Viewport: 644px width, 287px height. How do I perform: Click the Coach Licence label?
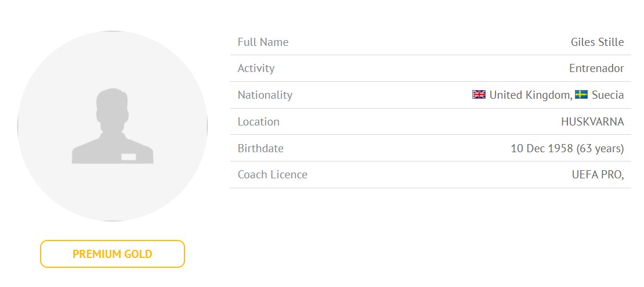(x=272, y=175)
